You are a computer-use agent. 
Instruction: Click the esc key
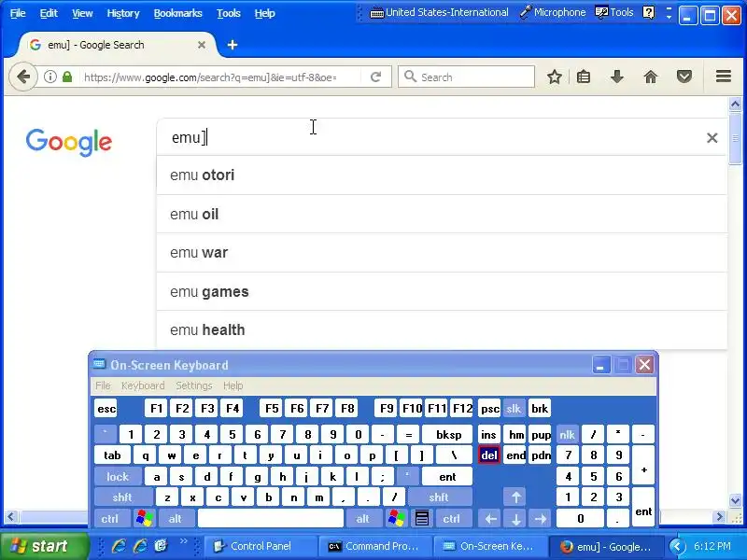(x=106, y=409)
